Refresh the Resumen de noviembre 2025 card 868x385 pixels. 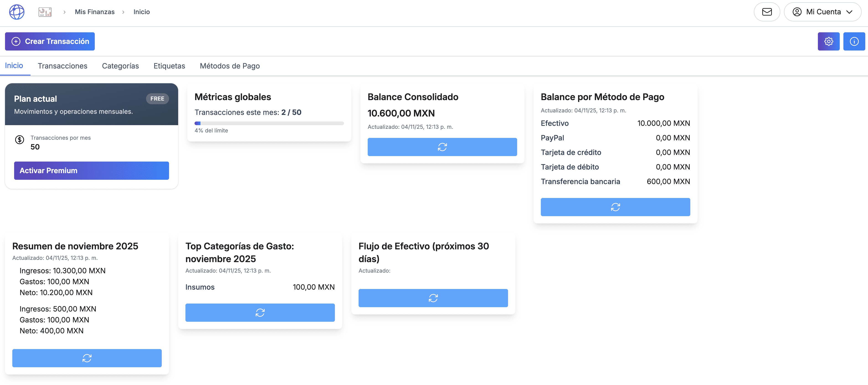point(87,358)
